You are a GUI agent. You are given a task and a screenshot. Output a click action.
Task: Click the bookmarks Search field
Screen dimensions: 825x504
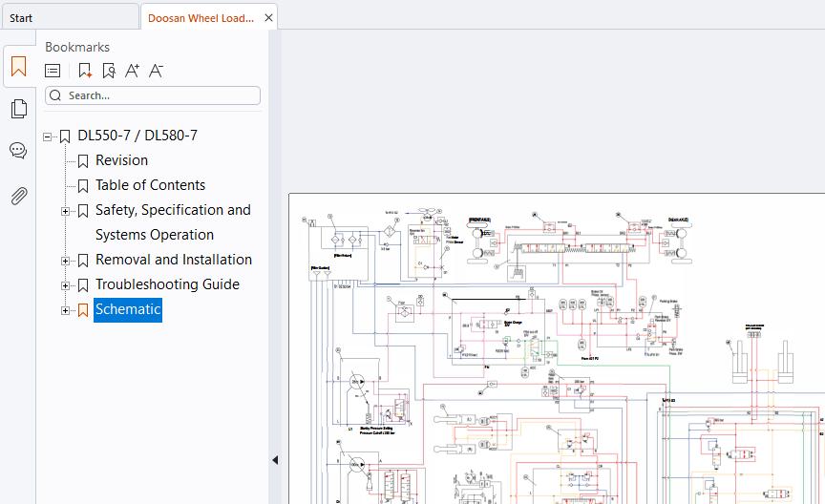pyautogui.click(x=153, y=95)
